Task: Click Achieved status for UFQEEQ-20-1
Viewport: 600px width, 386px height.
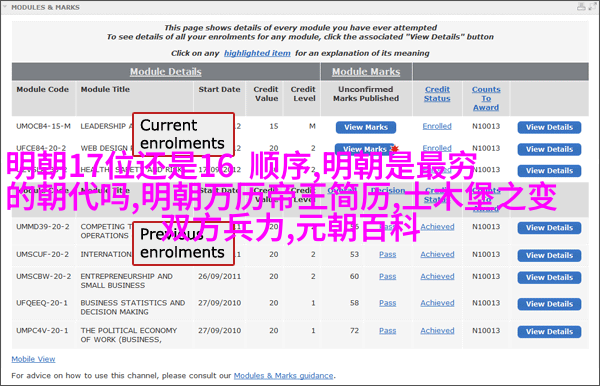Action: 437,303
